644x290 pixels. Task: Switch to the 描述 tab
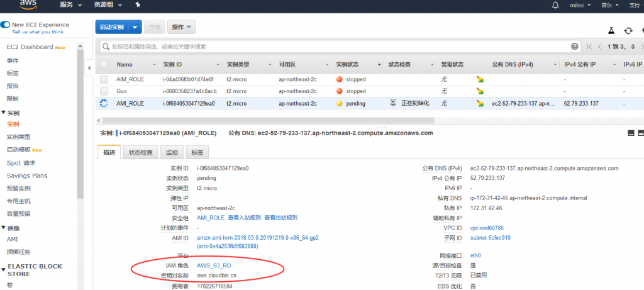[109, 152]
